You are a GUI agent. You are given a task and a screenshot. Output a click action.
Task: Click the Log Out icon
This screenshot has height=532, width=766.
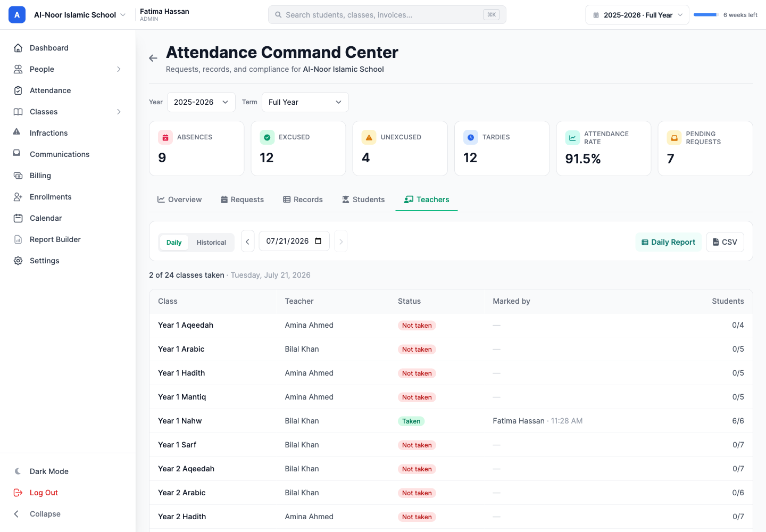(18, 493)
